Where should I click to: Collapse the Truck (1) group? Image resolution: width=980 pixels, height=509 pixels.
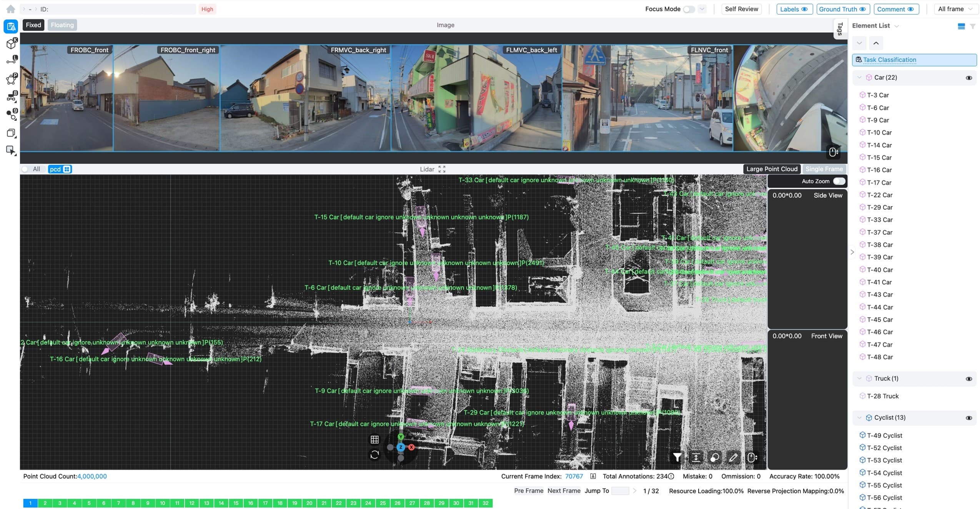[x=859, y=379]
